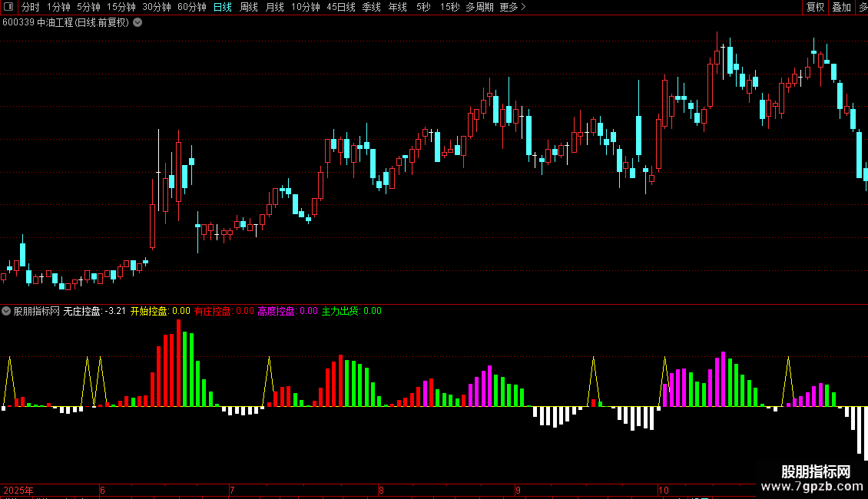Viewport: 868px width, 499px height.
Task: Click the green 主力出货 value label
Action: coord(352,311)
